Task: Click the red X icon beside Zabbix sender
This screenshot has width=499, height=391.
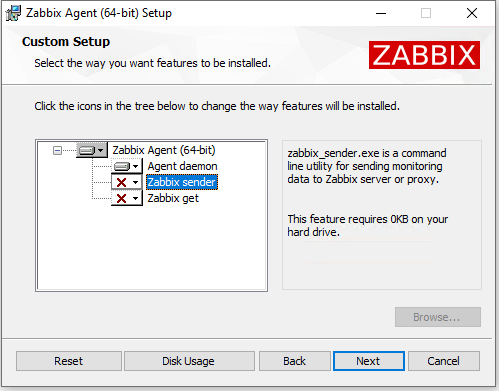Action: click(x=122, y=182)
